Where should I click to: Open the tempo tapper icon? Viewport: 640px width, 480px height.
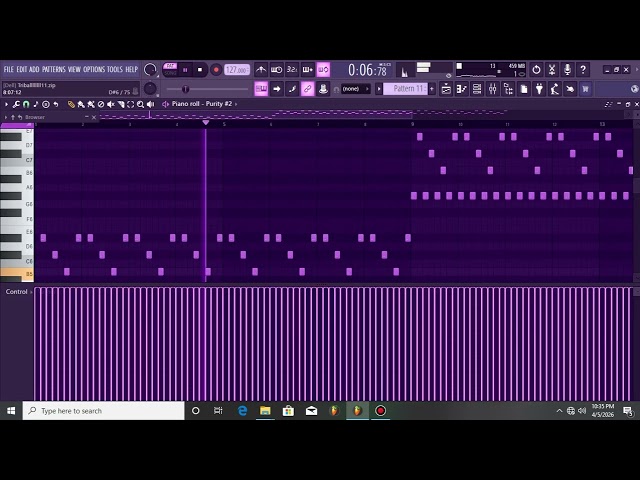pyautogui.click(x=555, y=89)
